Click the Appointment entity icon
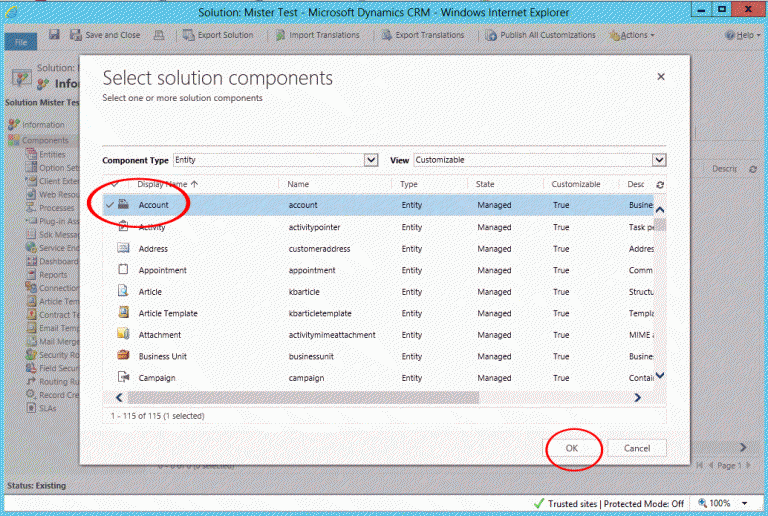768x516 pixels. [x=123, y=269]
